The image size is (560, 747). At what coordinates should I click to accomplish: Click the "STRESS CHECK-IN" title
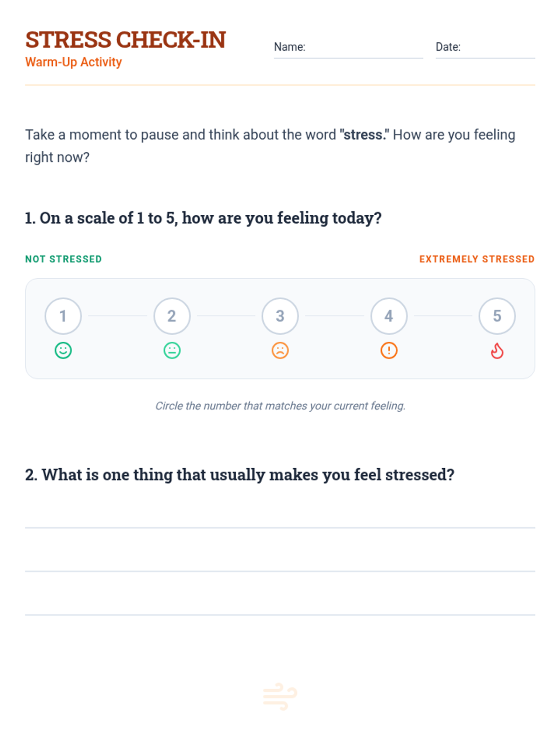click(126, 40)
